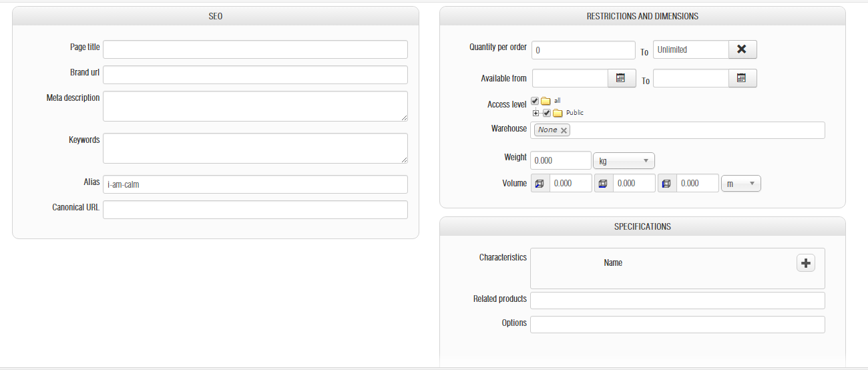Toggle the 'all' access level checkbox

(x=535, y=101)
